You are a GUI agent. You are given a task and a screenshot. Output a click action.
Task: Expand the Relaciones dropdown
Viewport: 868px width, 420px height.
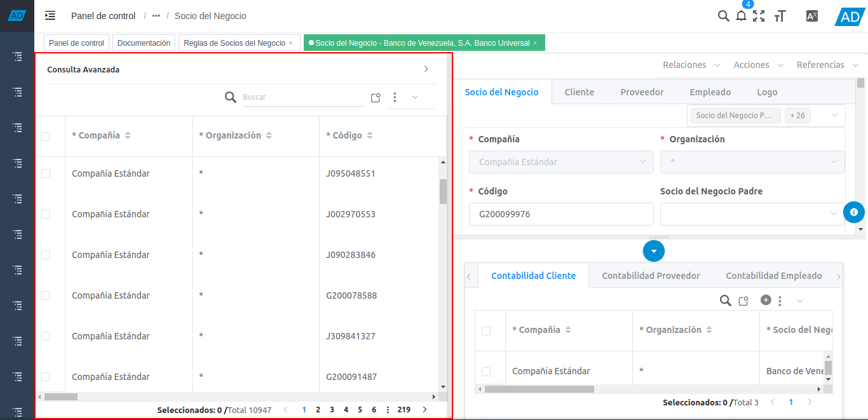click(x=691, y=65)
